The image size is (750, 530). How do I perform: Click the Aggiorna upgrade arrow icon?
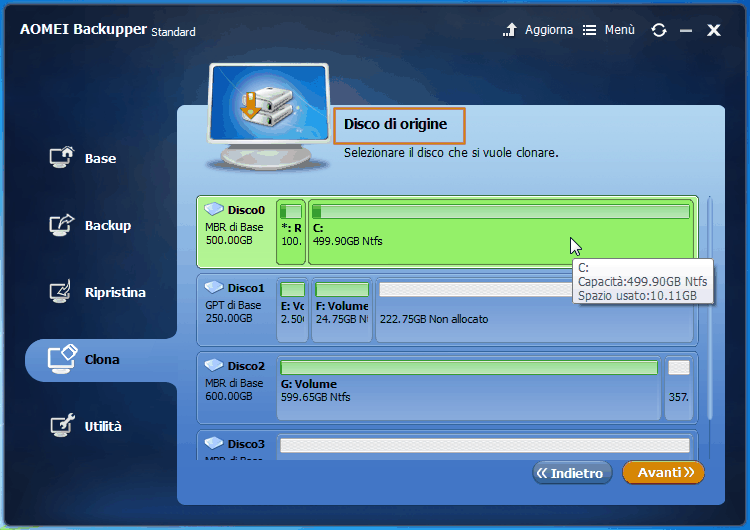pyautogui.click(x=510, y=30)
